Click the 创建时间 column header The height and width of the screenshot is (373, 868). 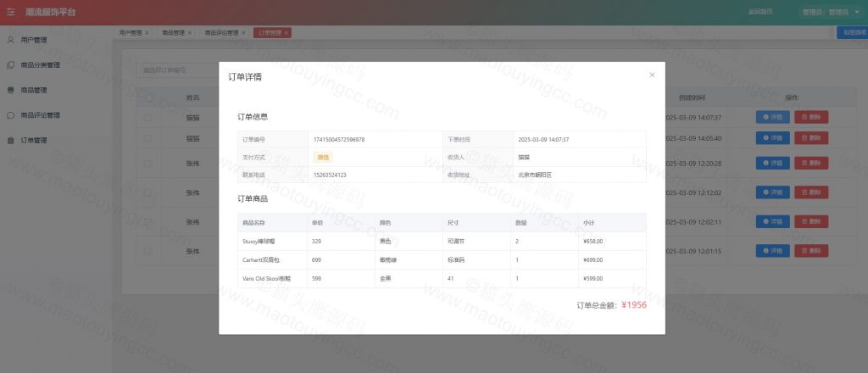(692, 97)
